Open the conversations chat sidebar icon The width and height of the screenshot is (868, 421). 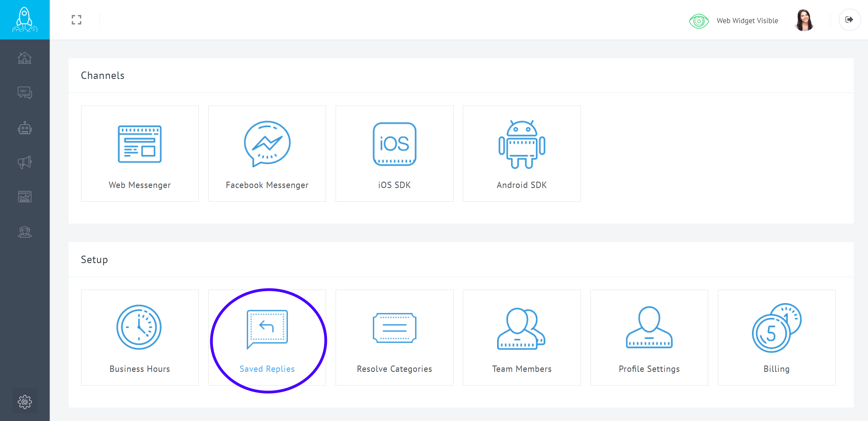pos(25,93)
